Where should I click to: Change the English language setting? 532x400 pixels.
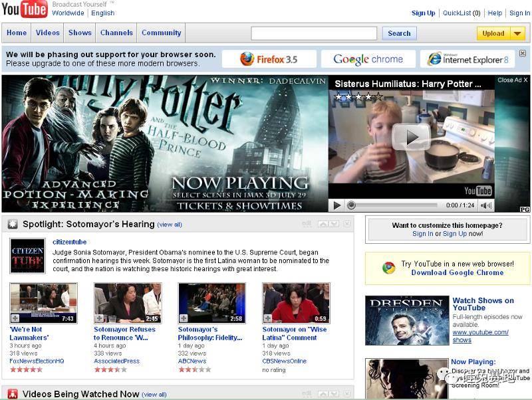[103, 13]
